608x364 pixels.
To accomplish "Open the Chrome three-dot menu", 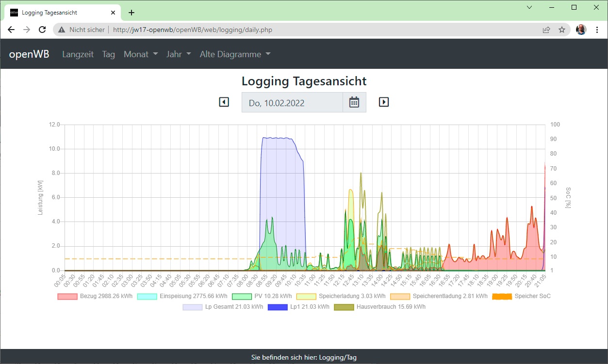I will pyautogui.click(x=597, y=30).
